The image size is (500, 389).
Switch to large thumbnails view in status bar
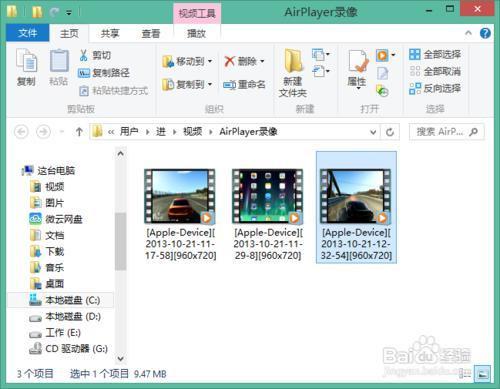[482, 374]
